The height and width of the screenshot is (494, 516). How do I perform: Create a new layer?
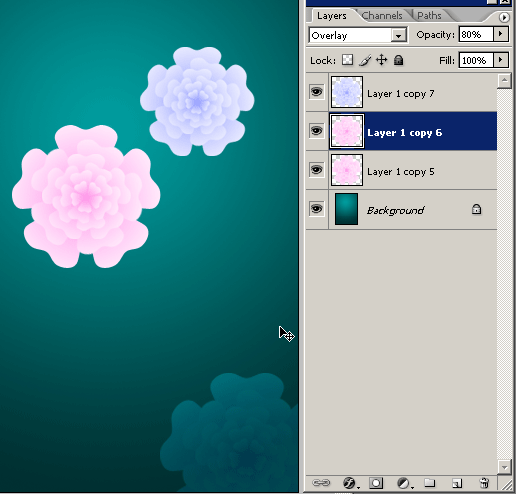[x=457, y=483]
